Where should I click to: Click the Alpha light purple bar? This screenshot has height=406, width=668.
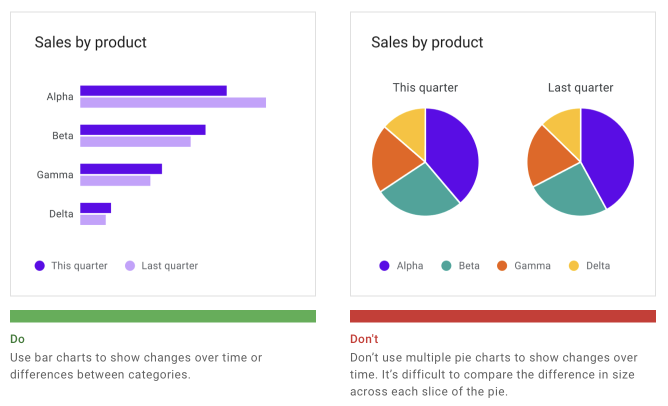pyautogui.click(x=172, y=102)
